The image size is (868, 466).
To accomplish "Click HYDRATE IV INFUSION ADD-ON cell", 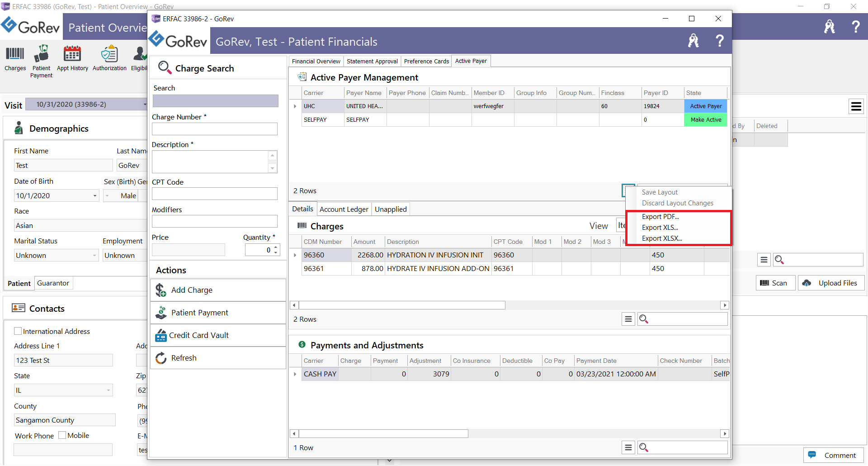I will coord(438,269).
